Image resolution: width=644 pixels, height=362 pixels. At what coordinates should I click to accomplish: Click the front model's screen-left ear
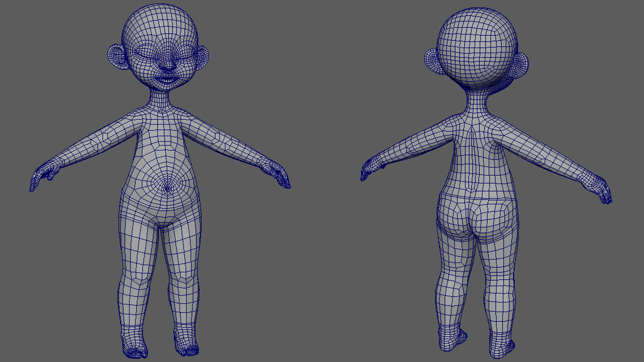click(116, 56)
